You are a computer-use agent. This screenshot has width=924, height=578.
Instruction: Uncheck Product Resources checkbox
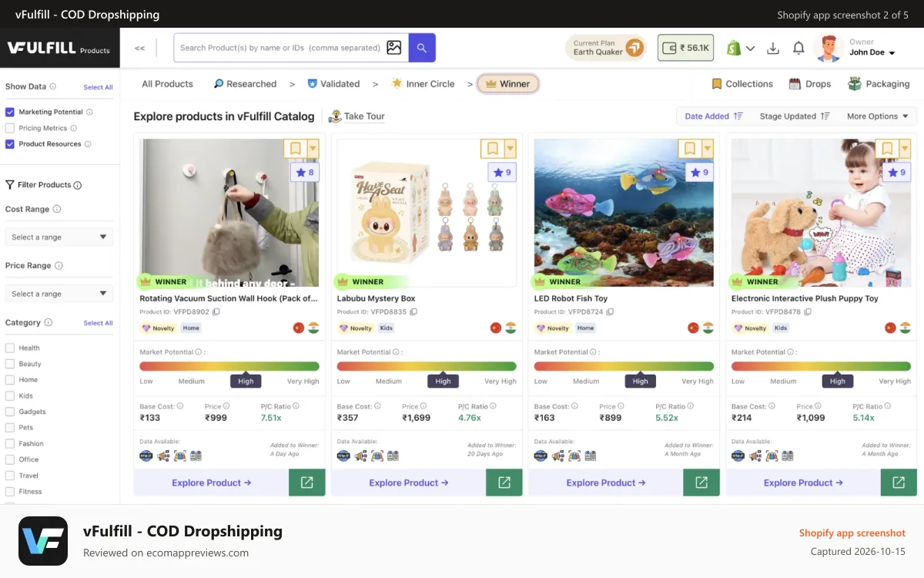pos(10,144)
